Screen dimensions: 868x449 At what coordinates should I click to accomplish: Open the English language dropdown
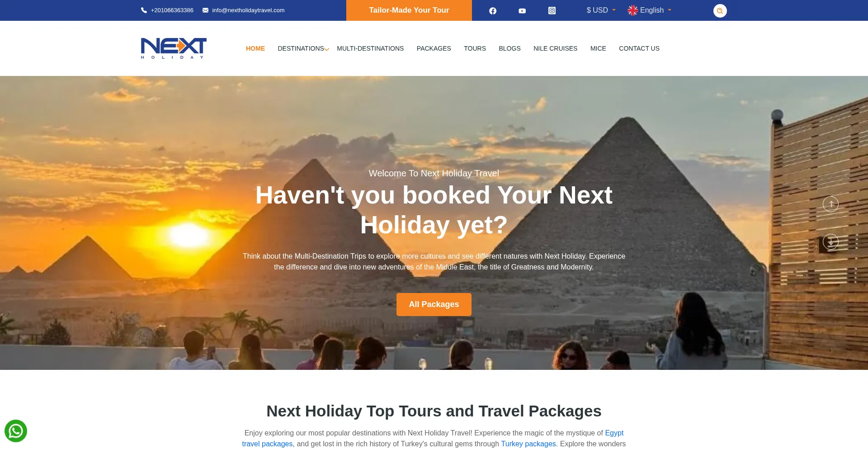(650, 10)
